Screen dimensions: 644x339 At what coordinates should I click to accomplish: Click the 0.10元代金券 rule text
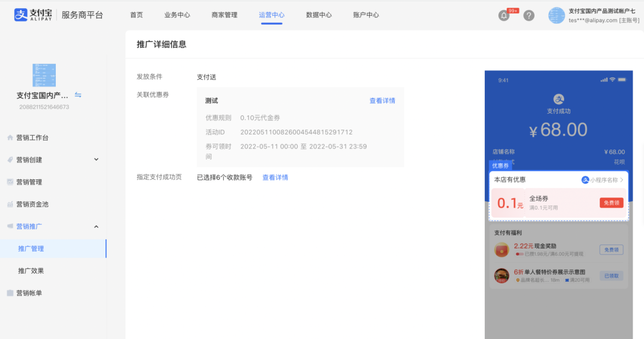pyautogui.click(x=260, y=118)
